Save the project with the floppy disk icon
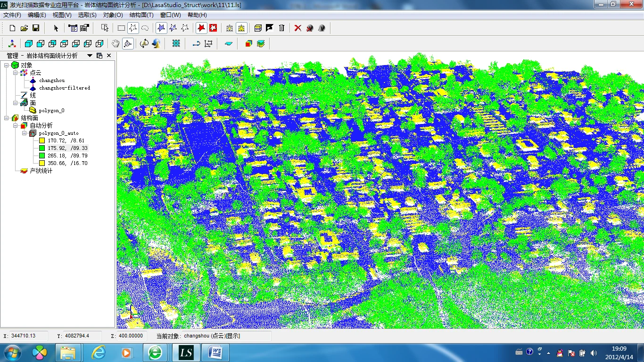This screenshot has height=362, width=644. coord(36,28)
